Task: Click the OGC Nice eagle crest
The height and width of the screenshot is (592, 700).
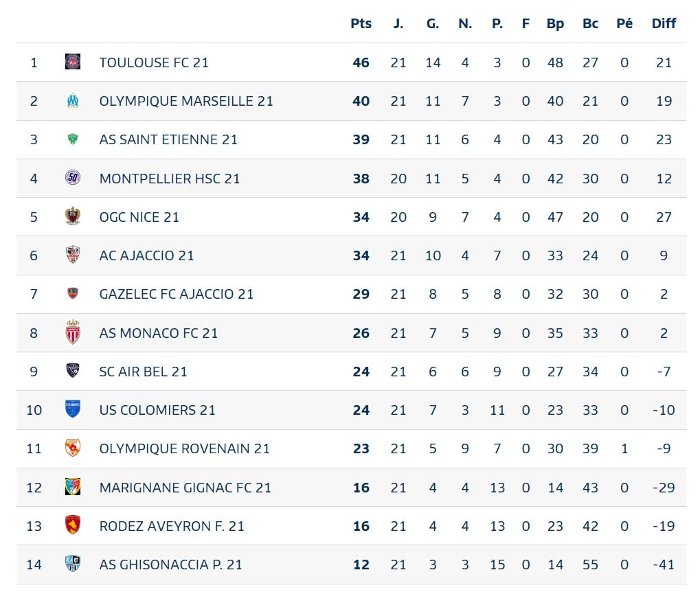Action: pos(73,216)
